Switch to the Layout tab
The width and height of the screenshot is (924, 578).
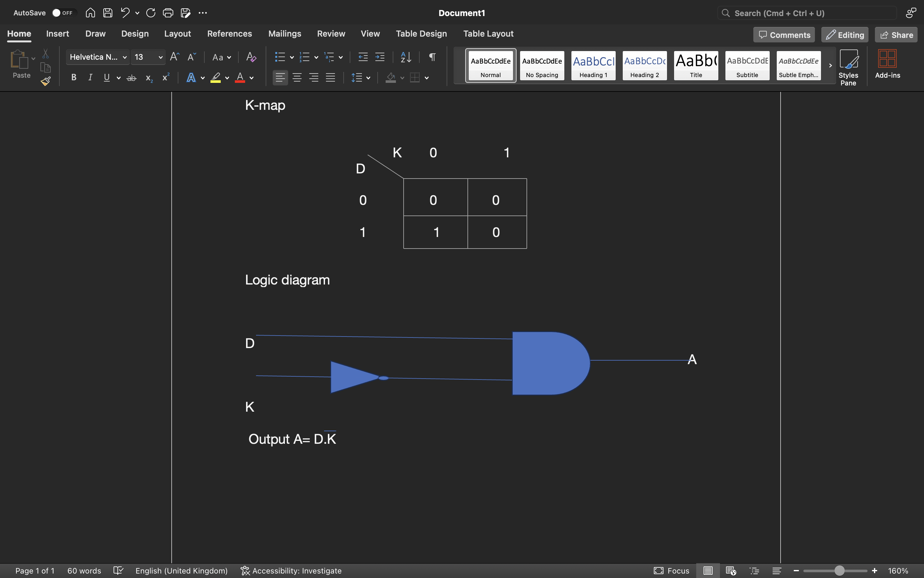[177, 34]
